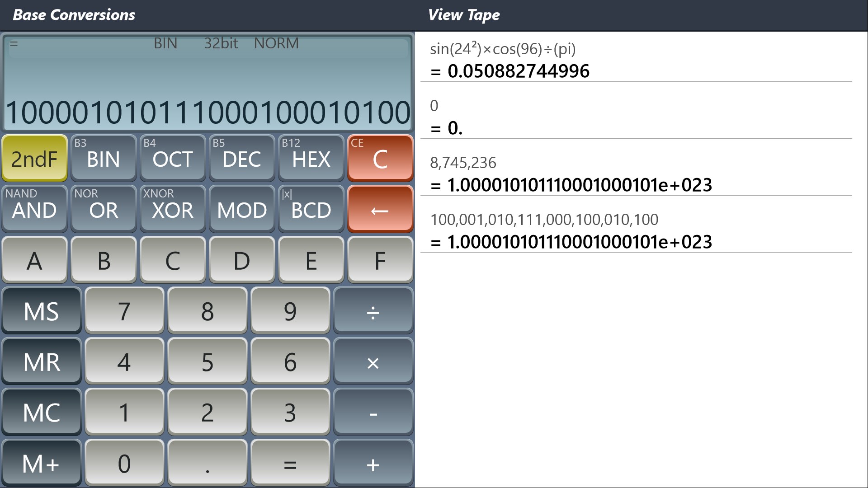Switch to HEX base mode
This screenshot has width=868, height=488.
pyautogui.click(x=311, y=159)
